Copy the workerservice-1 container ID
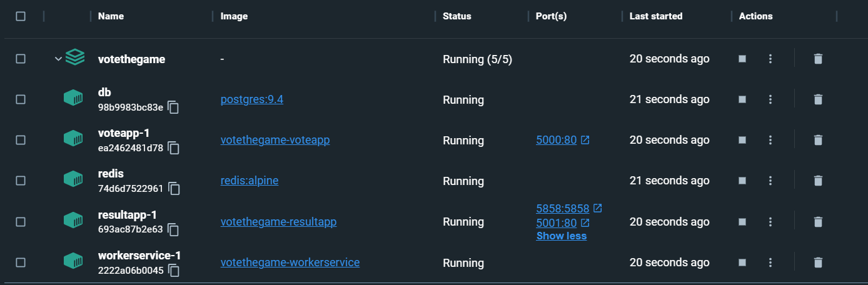This screenshot has width=868, height=285. click(173, 271)
